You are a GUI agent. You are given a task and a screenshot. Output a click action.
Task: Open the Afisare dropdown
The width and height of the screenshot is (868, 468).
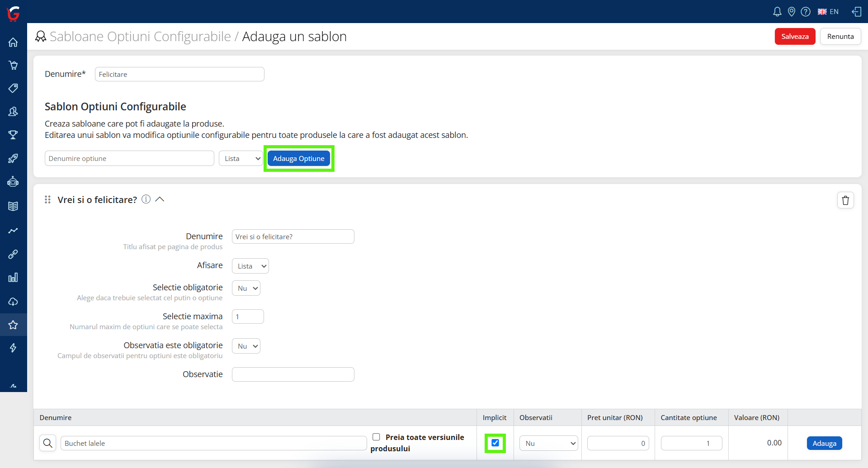(250, 266)
